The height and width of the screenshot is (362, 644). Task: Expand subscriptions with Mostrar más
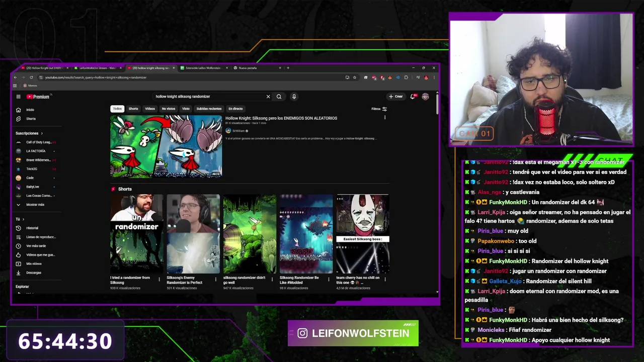pyautogui.click(x=35, y=205)
